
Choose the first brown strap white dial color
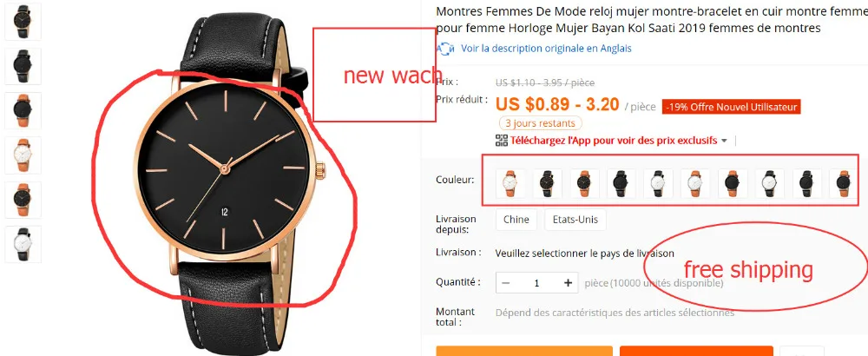(510, 183)
